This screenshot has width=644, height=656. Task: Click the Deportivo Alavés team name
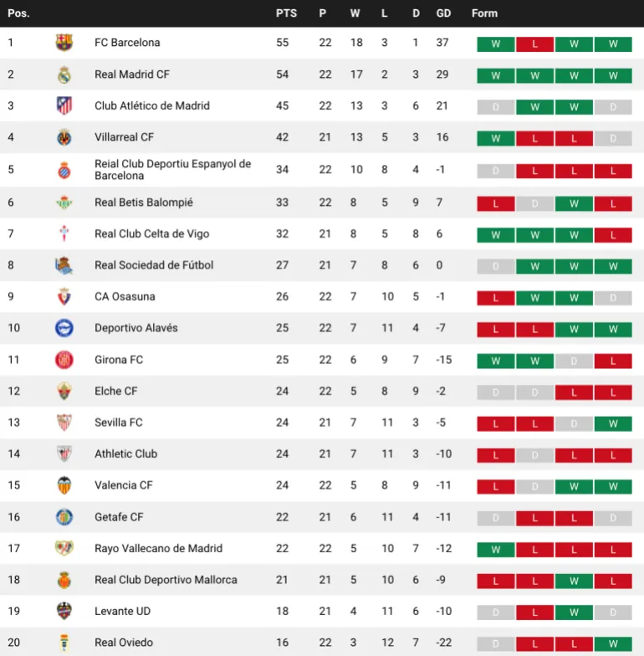click(x=136, y=328)
